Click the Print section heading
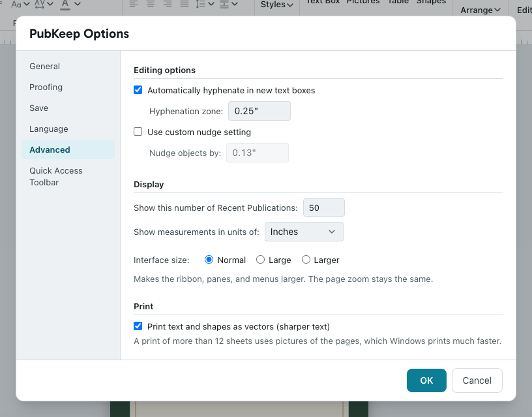Image resolution: width=532 pixels, height=417 pixels. click(143, 306)
